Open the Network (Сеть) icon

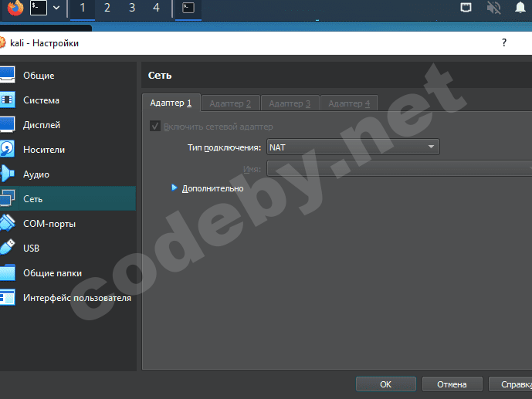pyautogui.click(x=7, y=198)
